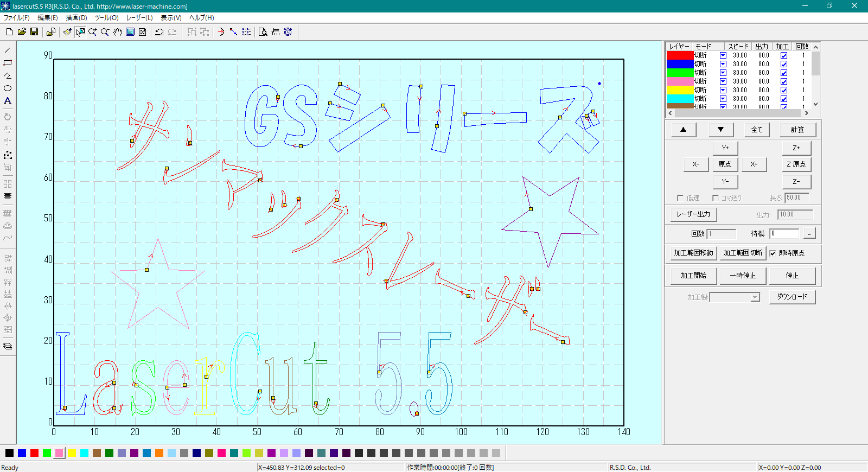Select the Pan hand tool

point(118,32)
